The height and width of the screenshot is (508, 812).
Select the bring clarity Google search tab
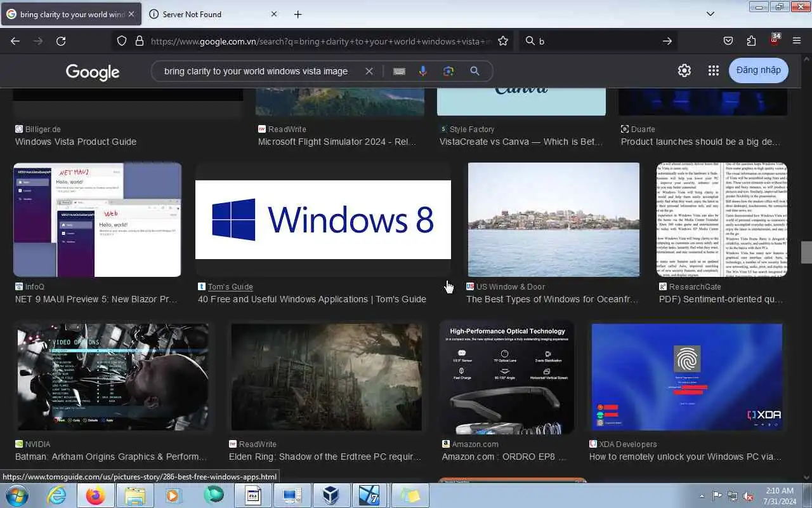[71, 14]
